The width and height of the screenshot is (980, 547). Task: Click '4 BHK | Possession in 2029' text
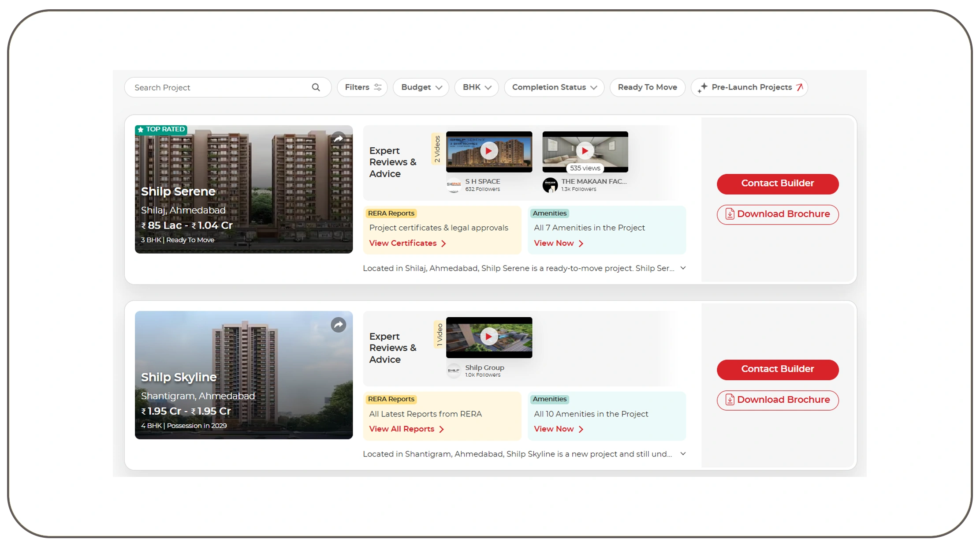[x=184, y=426]
